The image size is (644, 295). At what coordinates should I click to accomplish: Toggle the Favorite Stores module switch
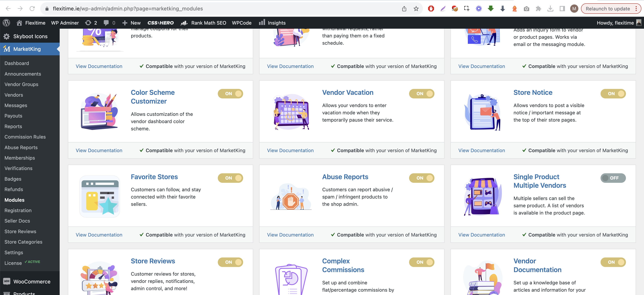(230, 178)
